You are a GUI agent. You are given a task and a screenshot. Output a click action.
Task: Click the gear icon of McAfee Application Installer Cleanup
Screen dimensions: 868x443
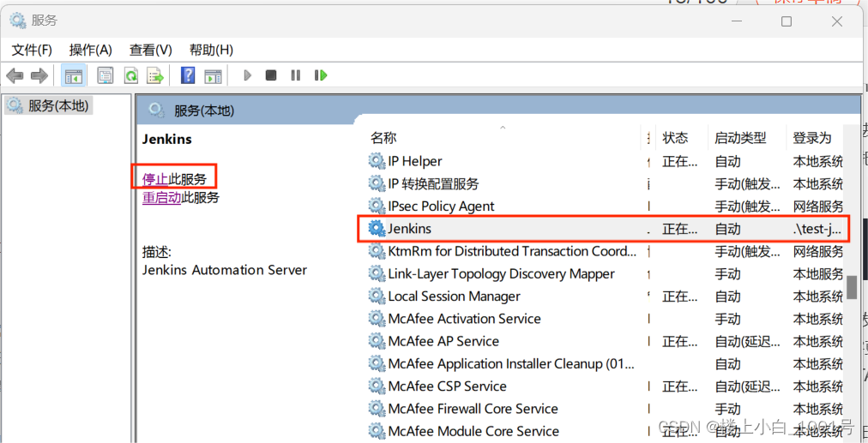coord(377,364)
